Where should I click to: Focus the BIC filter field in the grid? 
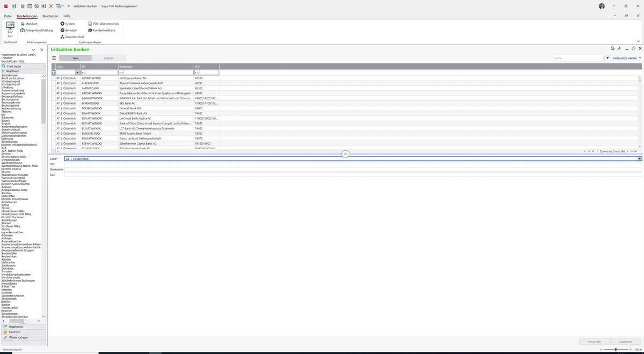[99, 72]
